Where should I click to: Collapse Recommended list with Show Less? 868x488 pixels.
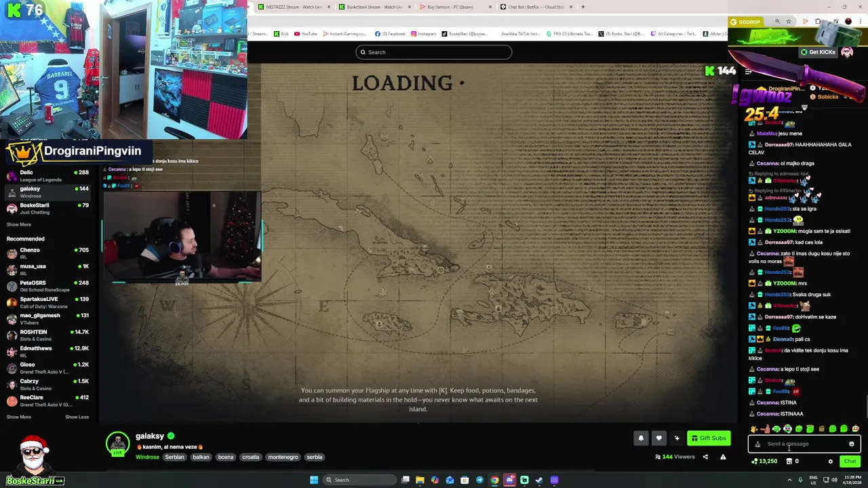77,417
